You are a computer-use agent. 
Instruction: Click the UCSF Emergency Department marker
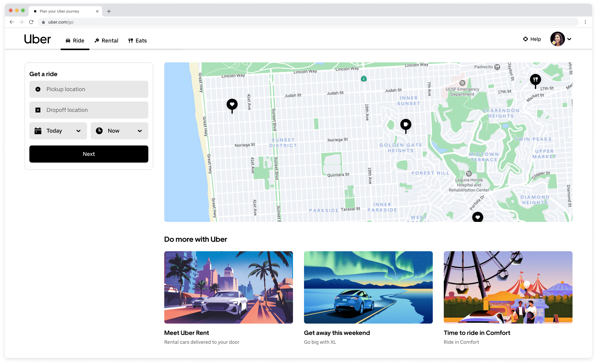coord(462,83)
